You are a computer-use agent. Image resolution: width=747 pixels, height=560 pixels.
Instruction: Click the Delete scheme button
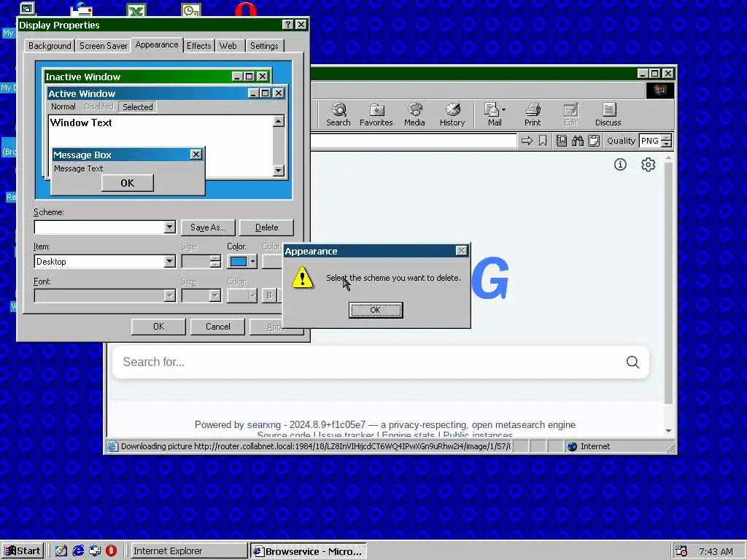tap(266, 227)
